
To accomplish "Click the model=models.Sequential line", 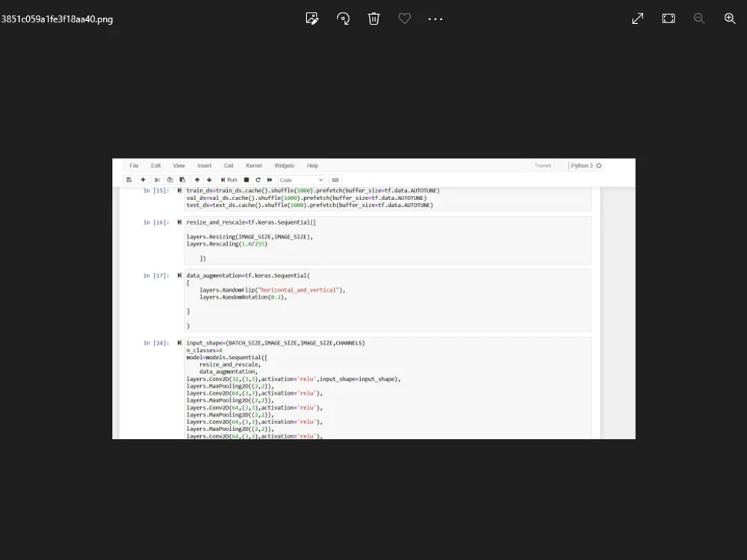I will click(x=227, y=358).
